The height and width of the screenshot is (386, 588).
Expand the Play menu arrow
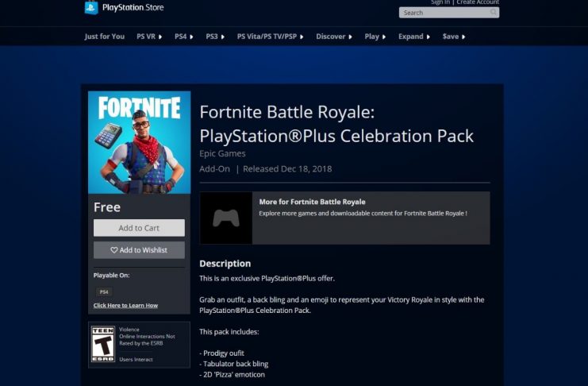384,37
